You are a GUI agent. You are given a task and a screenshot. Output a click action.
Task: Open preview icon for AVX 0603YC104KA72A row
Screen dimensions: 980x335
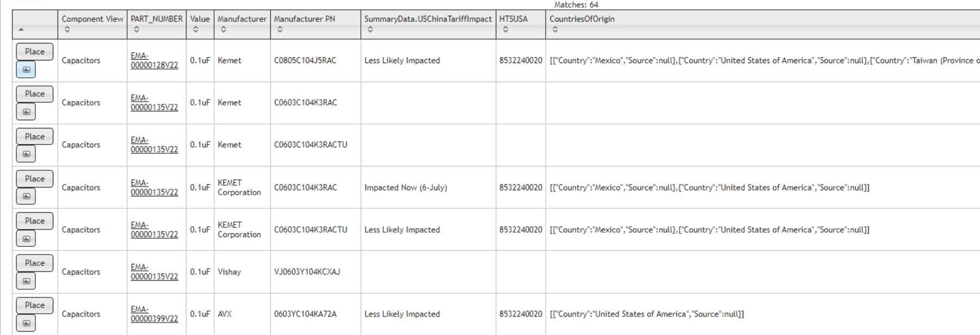coord(26,324)
